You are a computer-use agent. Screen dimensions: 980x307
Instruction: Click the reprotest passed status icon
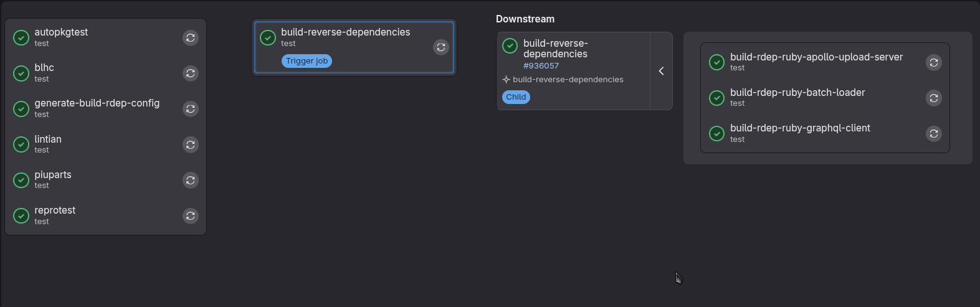pos(21,216)
